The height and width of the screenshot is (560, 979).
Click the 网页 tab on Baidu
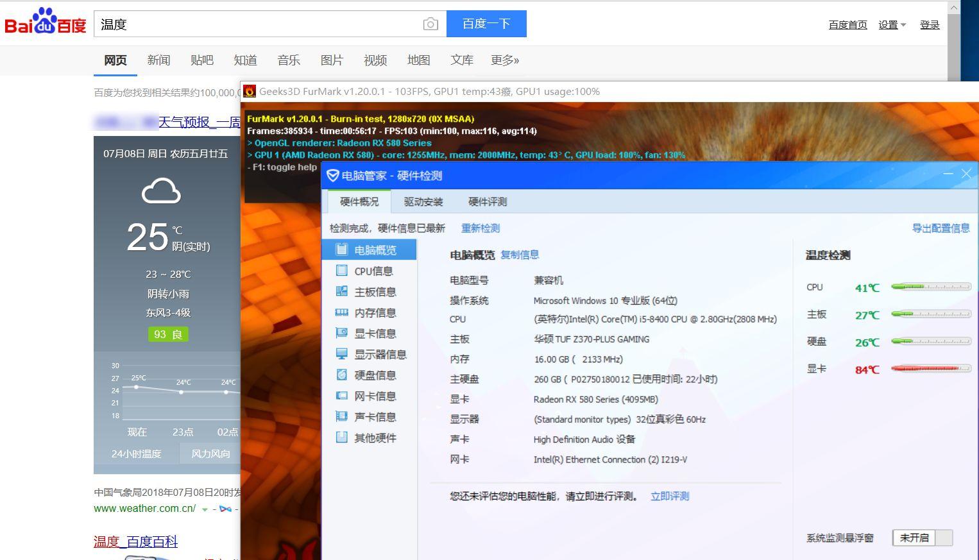(115, 60)
